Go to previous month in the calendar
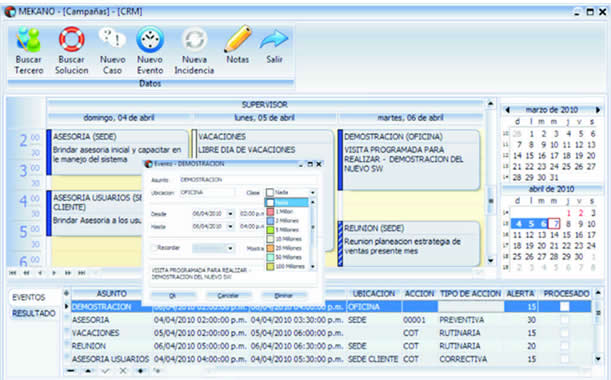611x380 pixels. (x=507, y=110)
